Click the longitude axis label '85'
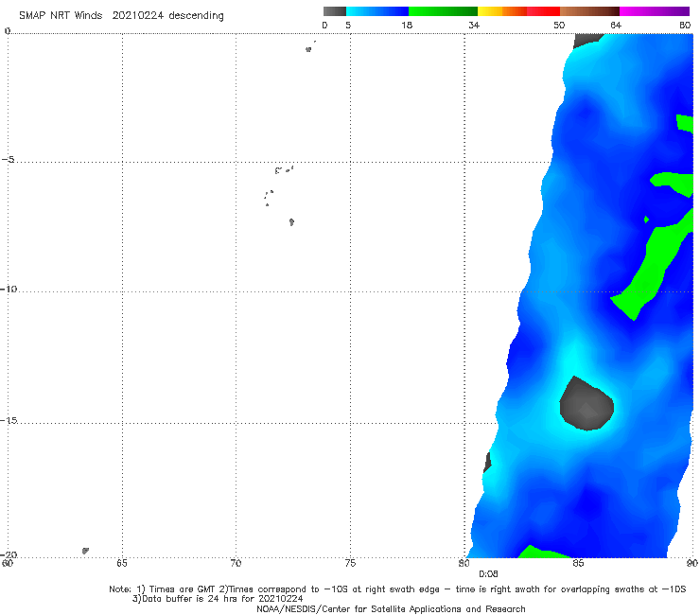 click(578, 563)
